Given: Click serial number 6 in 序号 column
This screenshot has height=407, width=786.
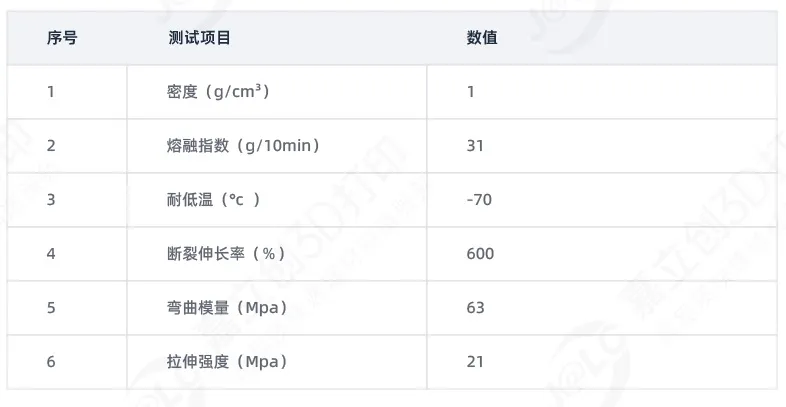Looking at the screenshot, I should [x=51, y=361].
